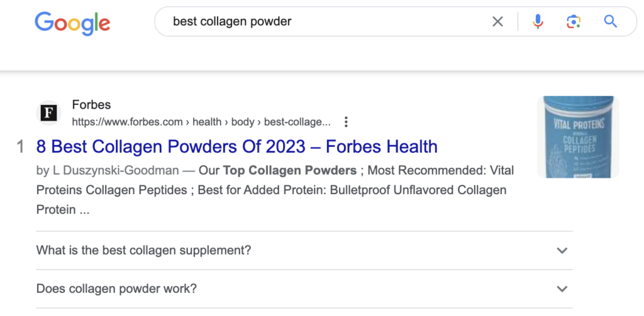Image resolution: width=644 pixels, height=316 pixels.
Task: Clear the search query with the X icon
Action: [497, 22]
